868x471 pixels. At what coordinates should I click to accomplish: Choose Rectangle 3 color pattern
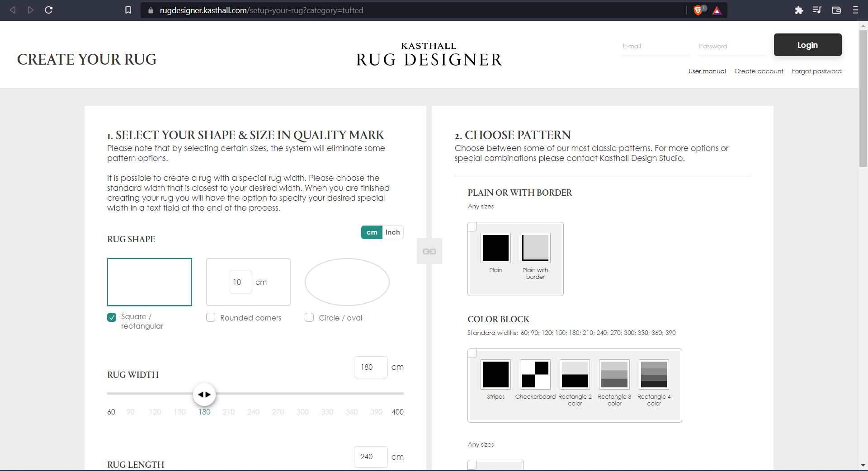click(x=614, y=375)
